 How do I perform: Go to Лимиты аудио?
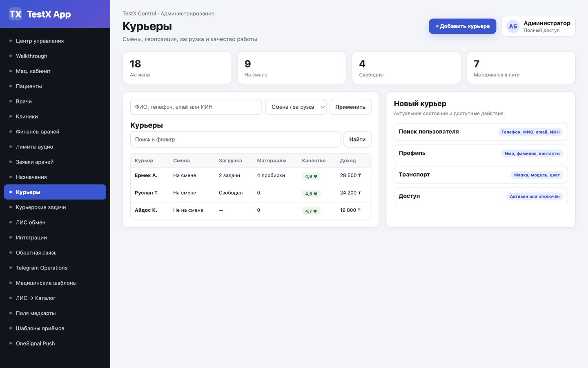coord(55,147)
